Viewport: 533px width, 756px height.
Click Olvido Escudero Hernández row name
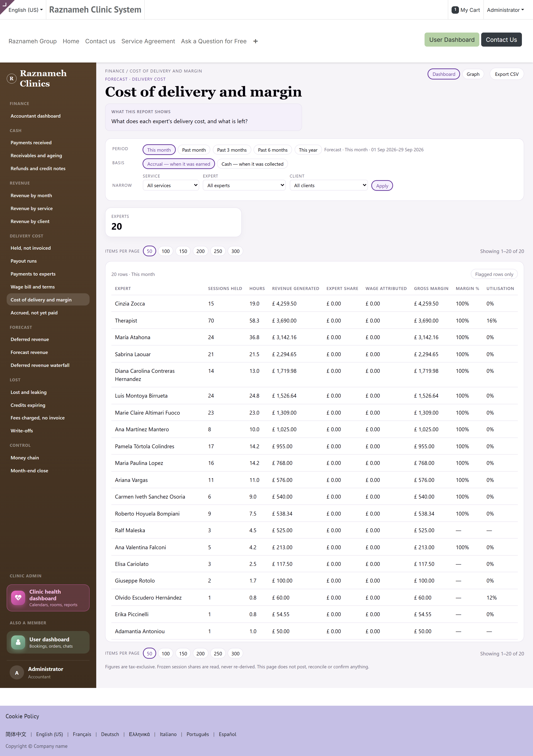(148, 598)
